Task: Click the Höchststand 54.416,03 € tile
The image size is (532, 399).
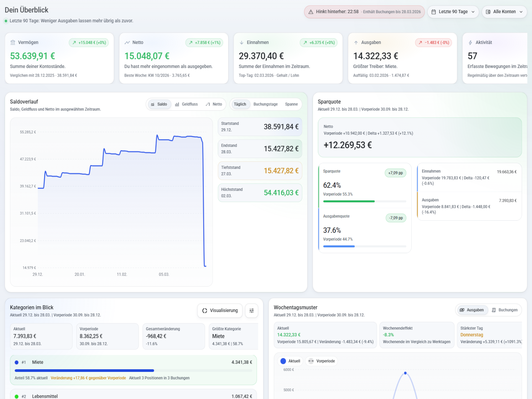Action: tap(260, 193)
